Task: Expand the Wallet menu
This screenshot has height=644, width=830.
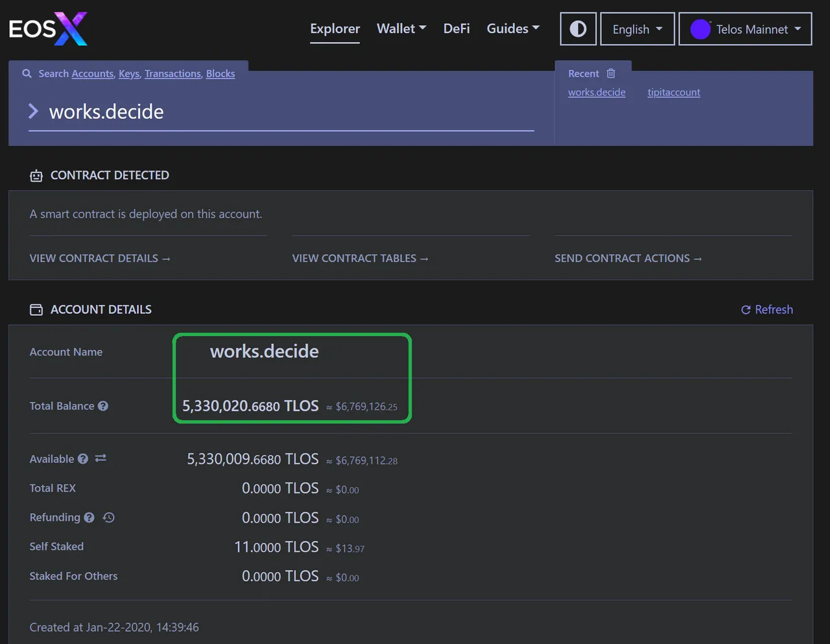Action: coord(401,29)
